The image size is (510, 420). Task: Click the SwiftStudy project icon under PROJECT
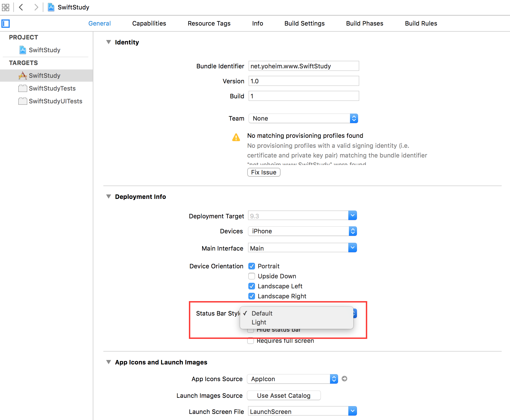pos(23,50)
